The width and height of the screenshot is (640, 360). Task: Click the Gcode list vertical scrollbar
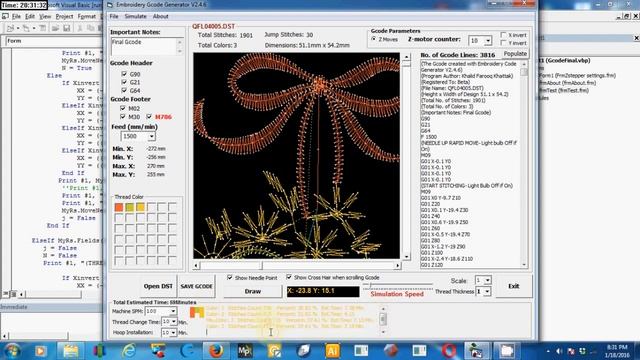[524, 164]
